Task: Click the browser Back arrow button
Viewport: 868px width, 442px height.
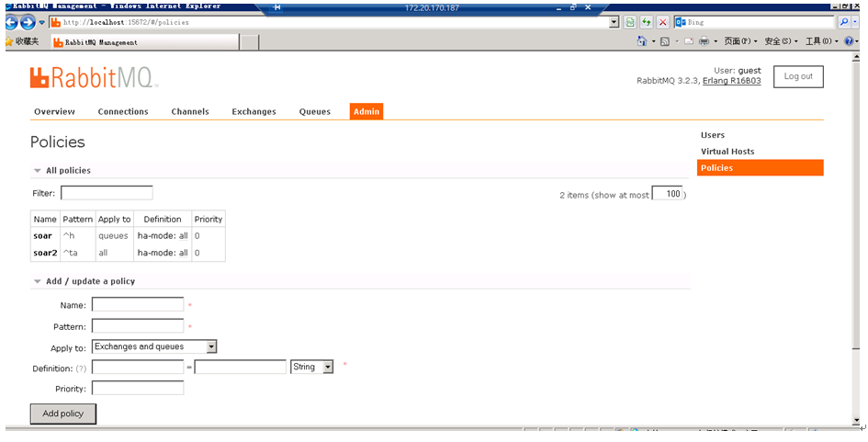Action: tap(11, 22)
